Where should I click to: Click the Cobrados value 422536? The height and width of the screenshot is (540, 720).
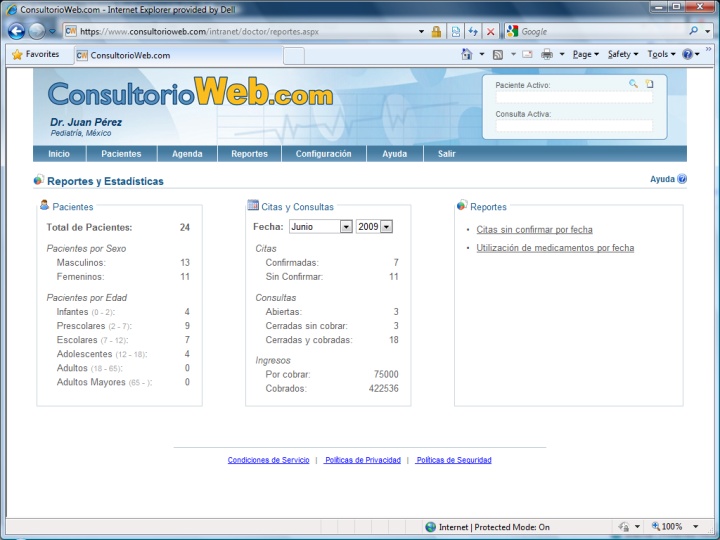pyautogui.click(x=383, y=388)
